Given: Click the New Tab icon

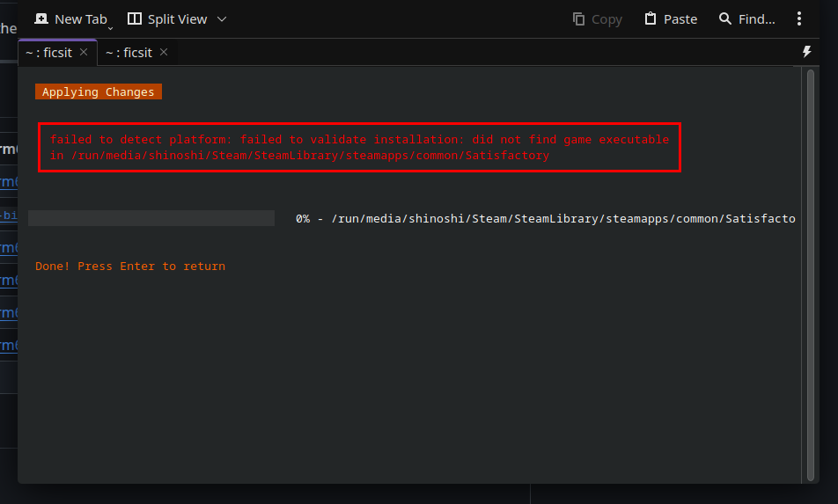Looking at the screenshot, I should tap(41, 18).
